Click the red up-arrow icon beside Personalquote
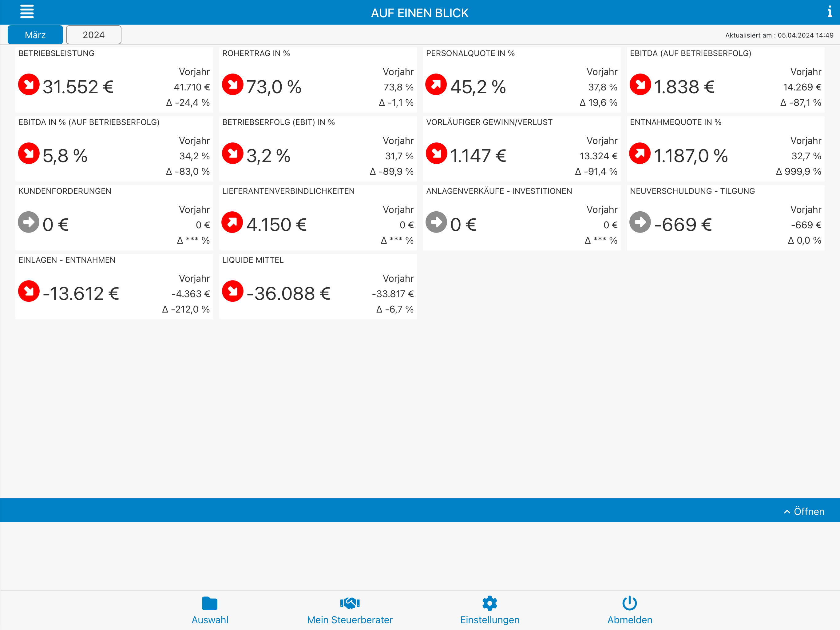Image resolution: width=840 pixels, height=630 pixels. point(436,84)
